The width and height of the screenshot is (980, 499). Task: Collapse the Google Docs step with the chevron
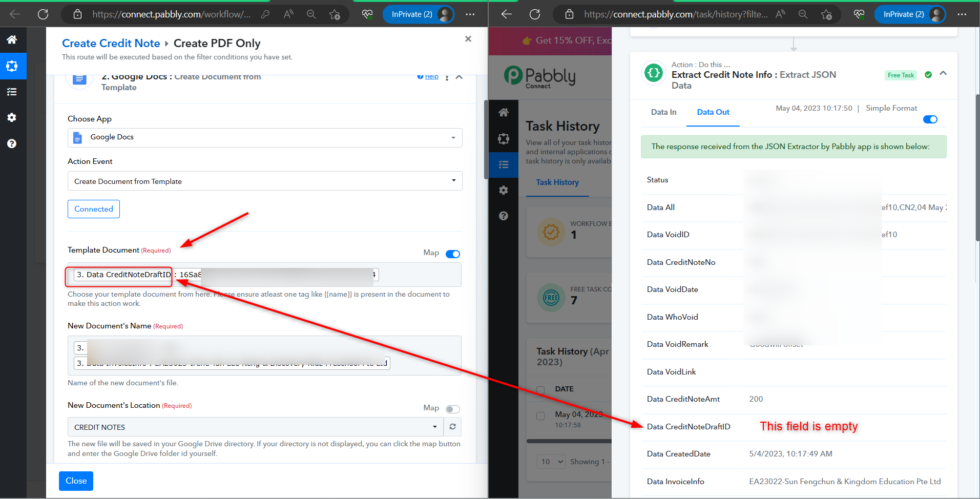pos(459,77)
